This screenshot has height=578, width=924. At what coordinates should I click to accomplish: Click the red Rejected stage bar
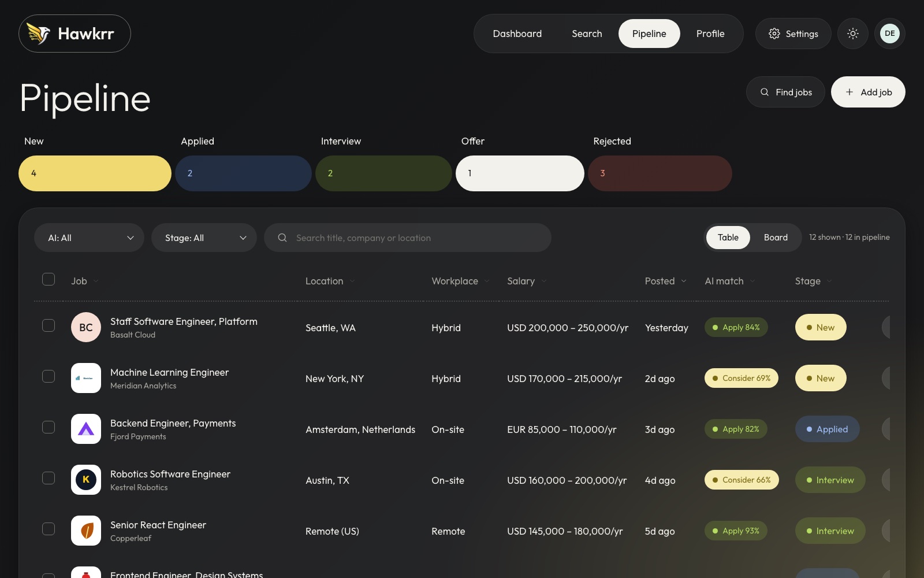660,173
